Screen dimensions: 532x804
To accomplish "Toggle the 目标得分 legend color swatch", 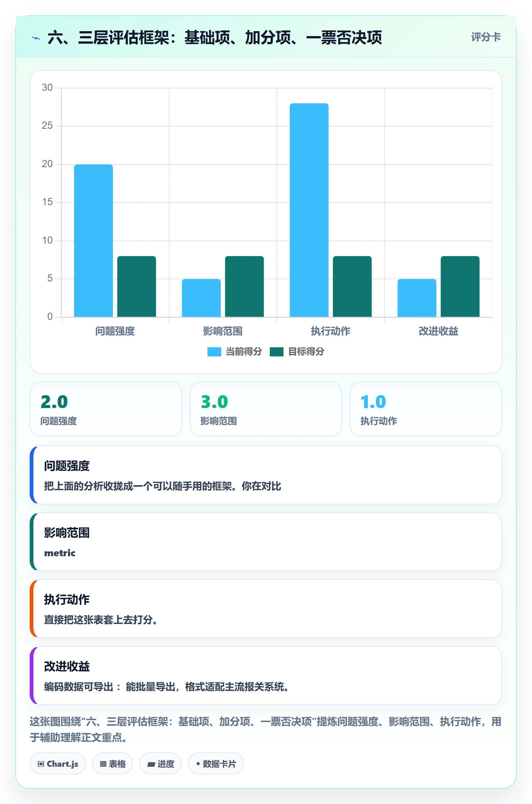I will pos(276,352).
